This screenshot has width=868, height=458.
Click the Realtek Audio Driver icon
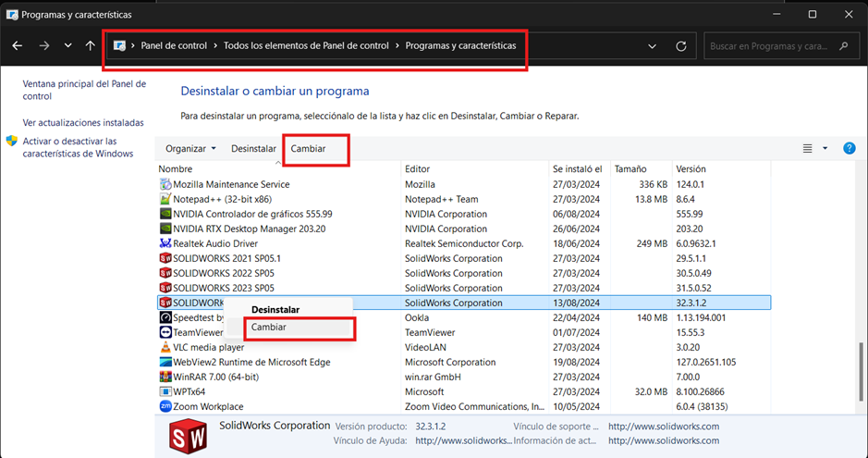pyautogui.click(x=165, y=243)
